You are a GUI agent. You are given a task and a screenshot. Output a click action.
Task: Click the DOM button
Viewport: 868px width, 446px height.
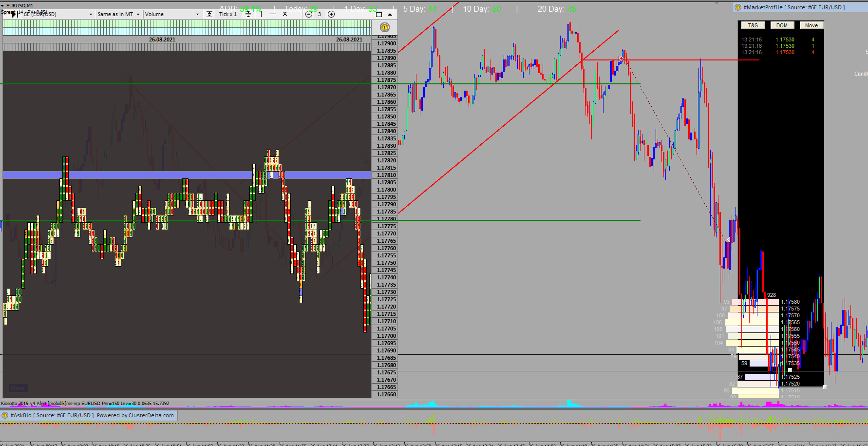(782, 25)
